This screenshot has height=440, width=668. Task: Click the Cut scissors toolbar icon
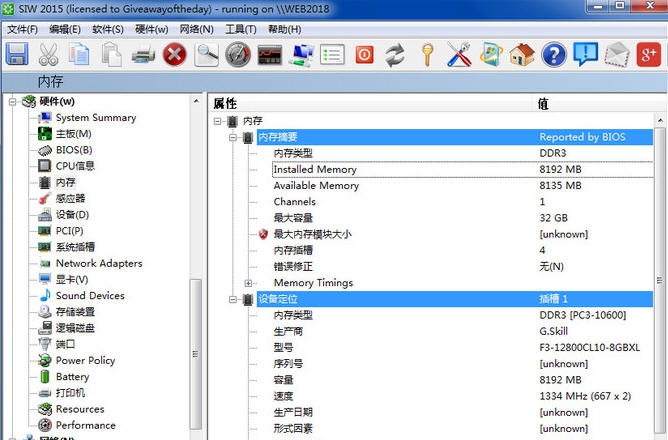tap(48, 54)
